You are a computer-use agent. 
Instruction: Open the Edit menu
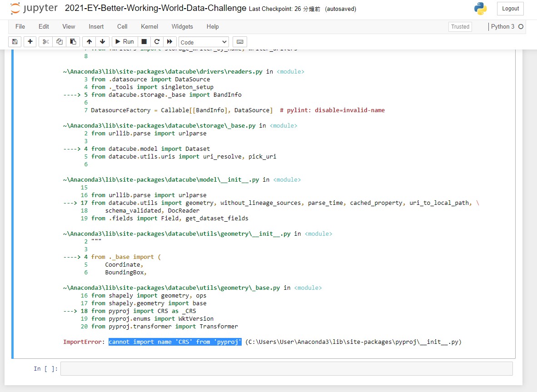point(44,26)
